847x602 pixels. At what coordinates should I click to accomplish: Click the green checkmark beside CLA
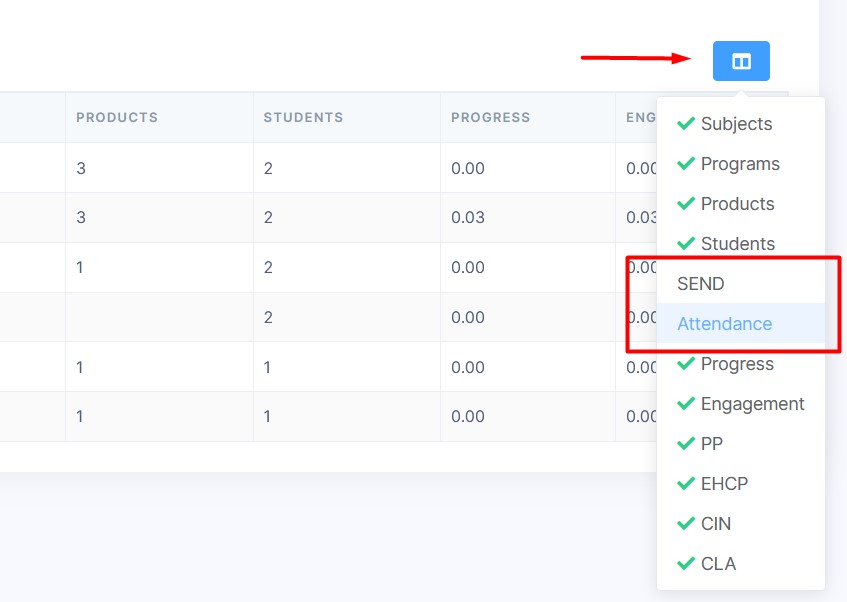click(686, 564)
